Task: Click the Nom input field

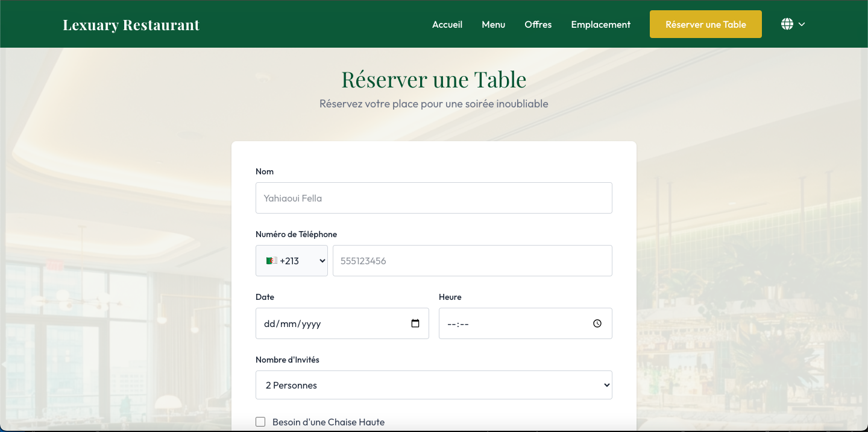Action: 433,198
